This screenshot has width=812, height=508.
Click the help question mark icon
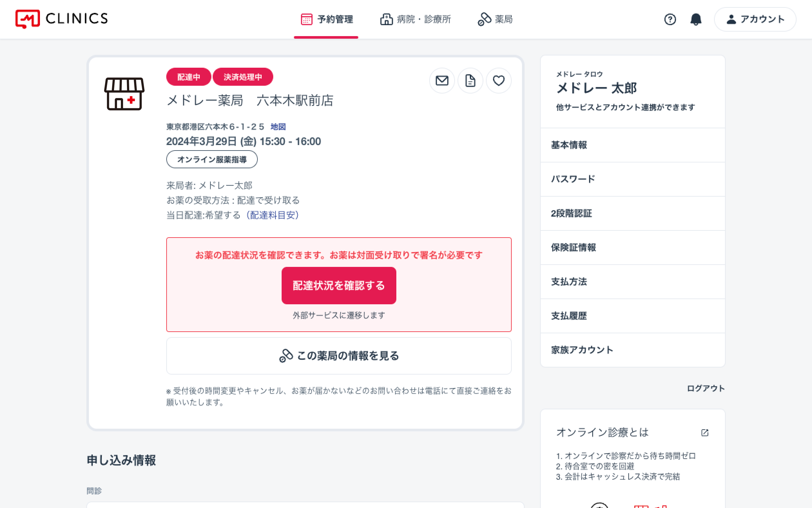pyautogui.click(x=670, y=19)
